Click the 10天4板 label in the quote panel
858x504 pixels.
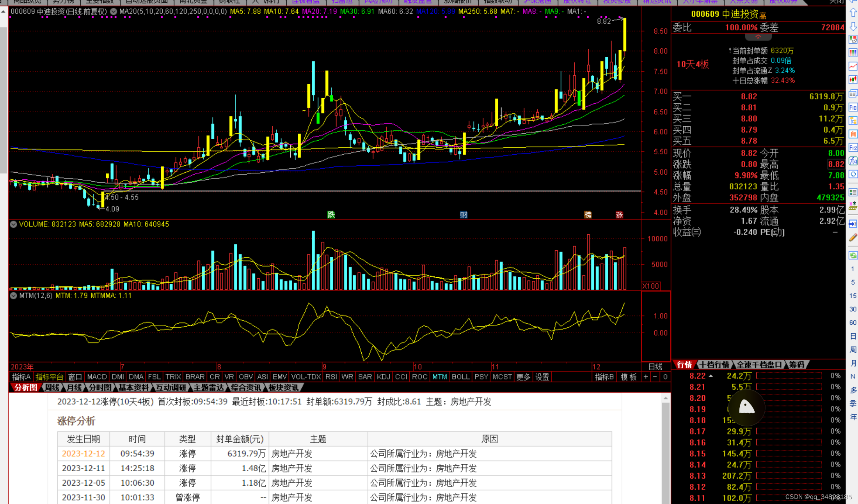(693, 64)
